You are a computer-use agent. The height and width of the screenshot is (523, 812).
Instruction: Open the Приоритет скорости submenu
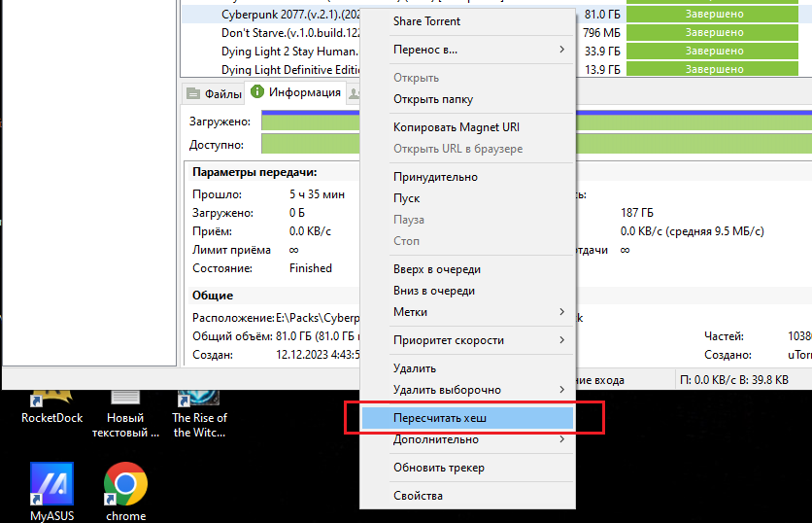(x=467, y=340)
